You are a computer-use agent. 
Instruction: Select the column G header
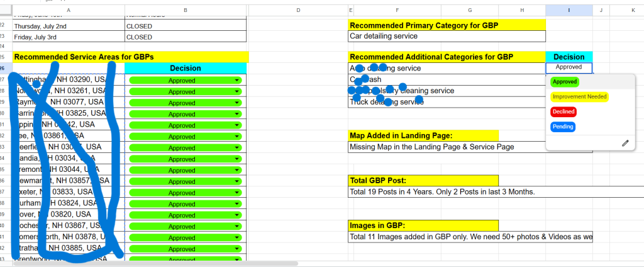coord(470,10)
